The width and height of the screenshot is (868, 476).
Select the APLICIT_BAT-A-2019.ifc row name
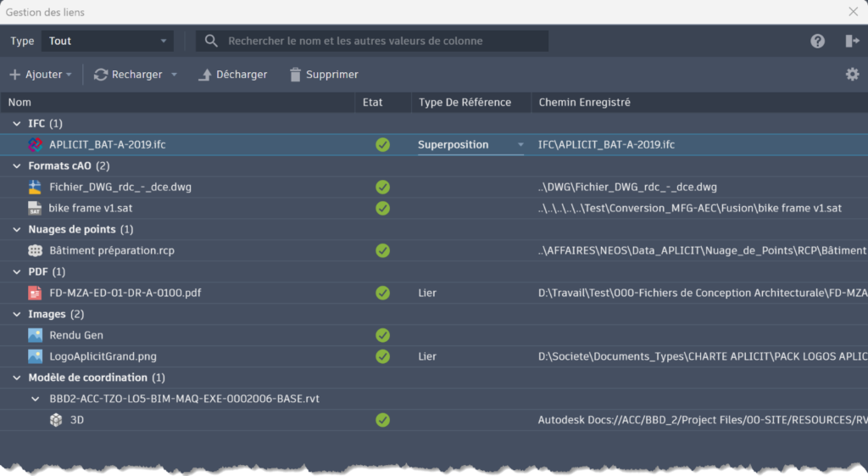coord(108,144)
